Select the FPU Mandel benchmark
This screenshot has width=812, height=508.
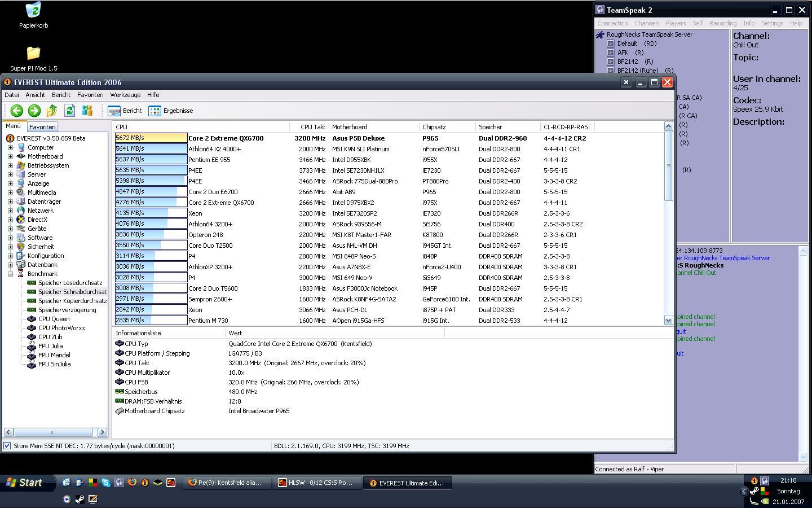pyautogui.click(x=54, y=355)
